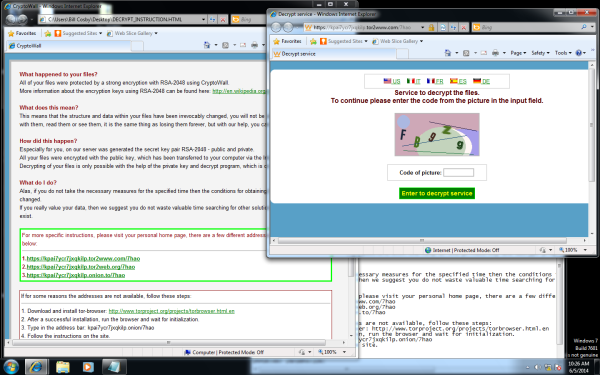Click Home icon in CryptoWall window command bar

pyautogui.click(x=207, y=45)
